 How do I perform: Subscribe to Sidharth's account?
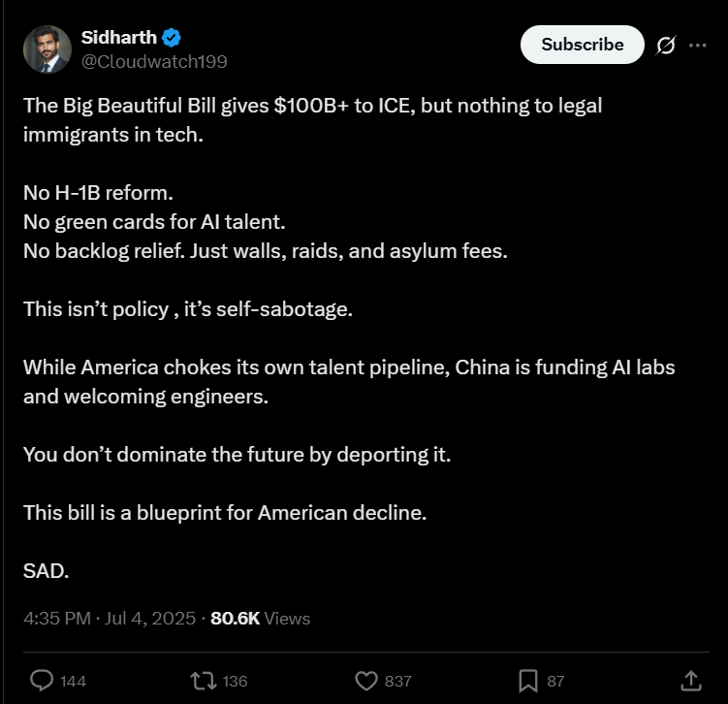583,45
